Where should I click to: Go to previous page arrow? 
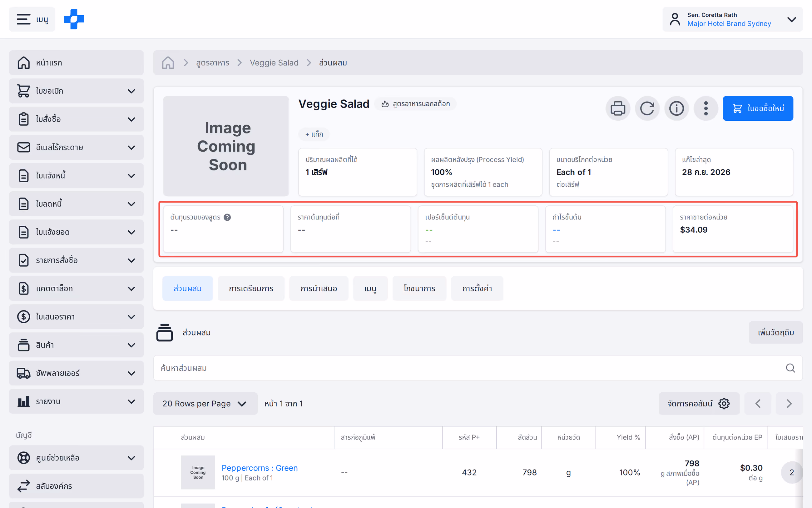click(758, 404)
